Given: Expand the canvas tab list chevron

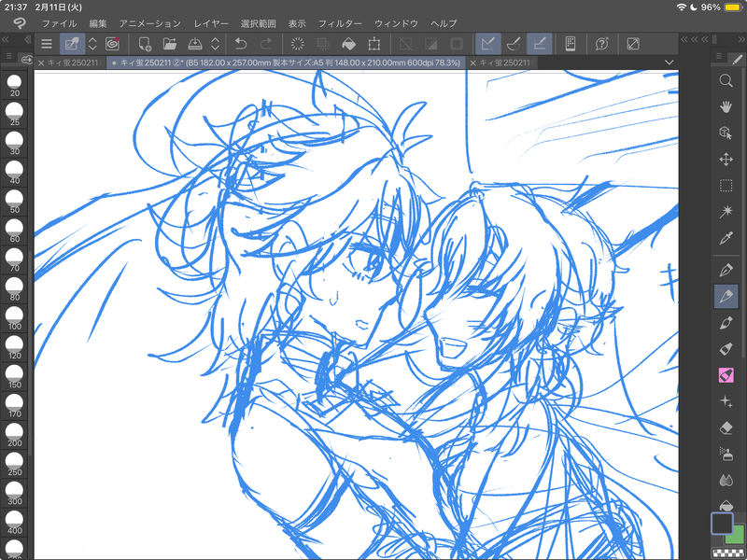Looking at the screenshot, I should [669, 63].
